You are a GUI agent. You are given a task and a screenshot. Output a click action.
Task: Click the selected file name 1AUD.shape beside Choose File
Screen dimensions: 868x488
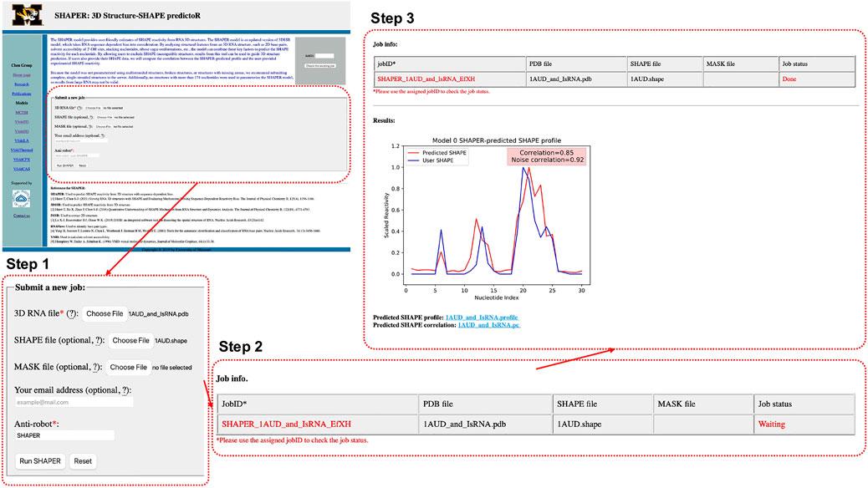(x=171, y=341)
